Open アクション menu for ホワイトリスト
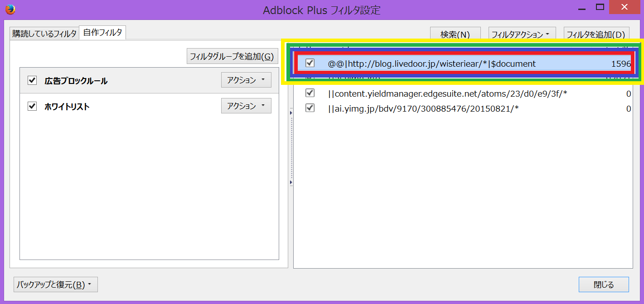The image size is (644, 304). click(x=246, y=106)
